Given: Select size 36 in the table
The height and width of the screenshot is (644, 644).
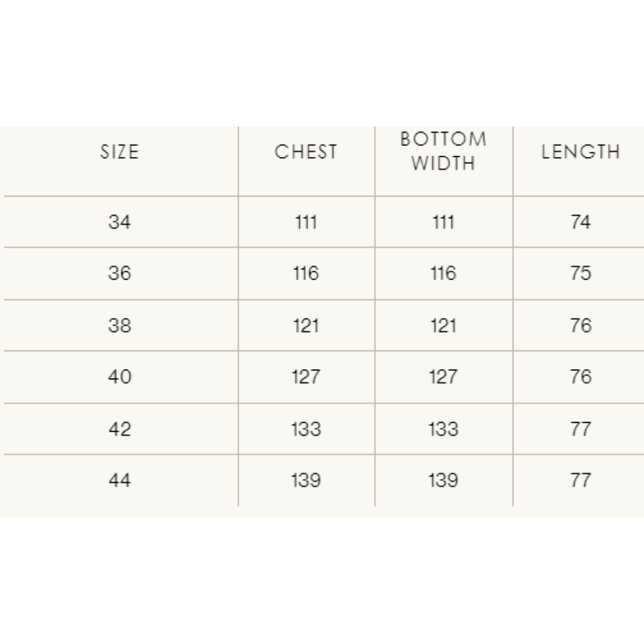Looking at the screenshot, I should coord(119,273).
